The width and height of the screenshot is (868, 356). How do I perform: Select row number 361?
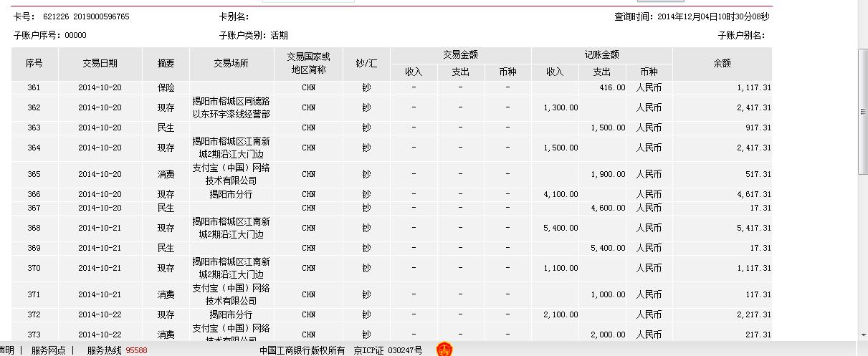pos(34,87)
